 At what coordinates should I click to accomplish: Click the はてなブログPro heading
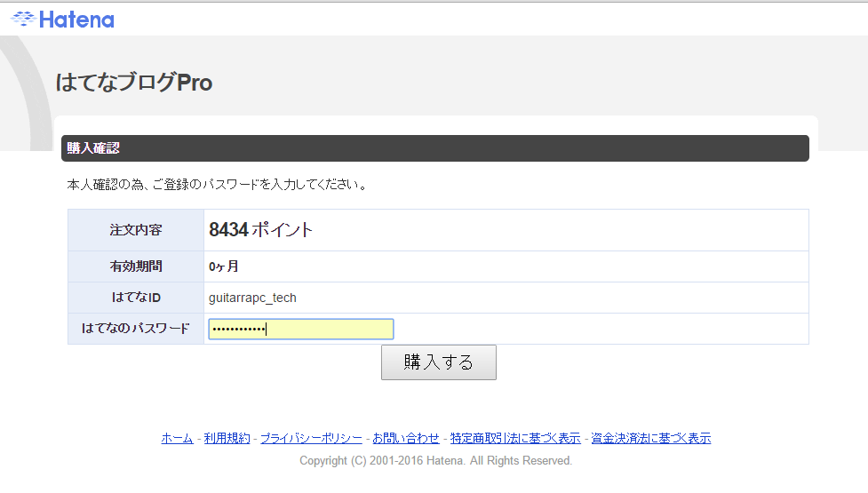pyautogui.click(x=134, y=83)
